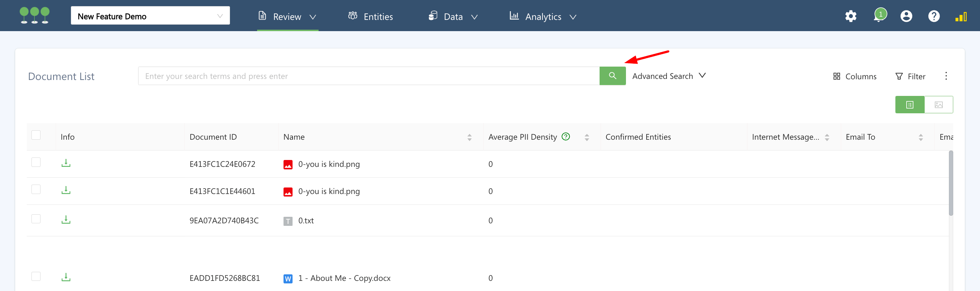The height and width of the screenshot is (291, 980).
Task: Check the box for document E413FC1C24E0672
Action: [36, 162]
